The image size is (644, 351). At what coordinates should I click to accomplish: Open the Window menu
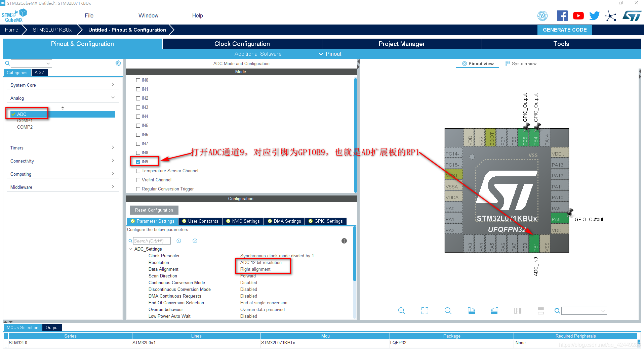[148, 15]
